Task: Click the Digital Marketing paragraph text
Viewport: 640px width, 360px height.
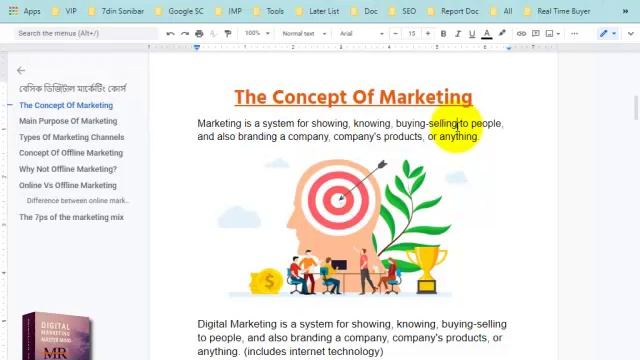Action: coord(352,338)
